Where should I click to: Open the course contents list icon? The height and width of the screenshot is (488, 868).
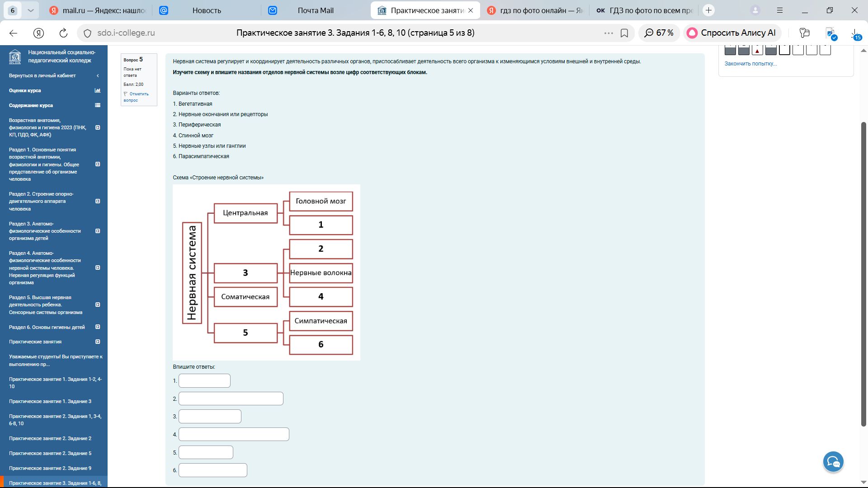click(x=97, y=105)
